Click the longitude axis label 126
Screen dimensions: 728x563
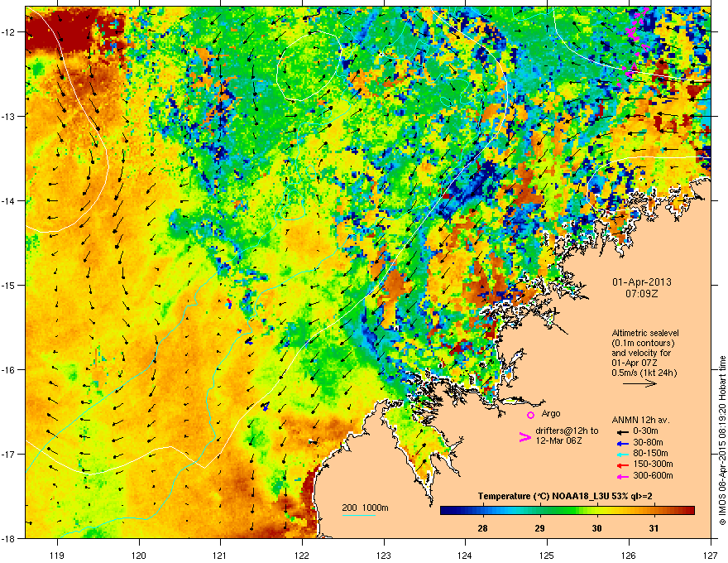[x=629, y=555]
